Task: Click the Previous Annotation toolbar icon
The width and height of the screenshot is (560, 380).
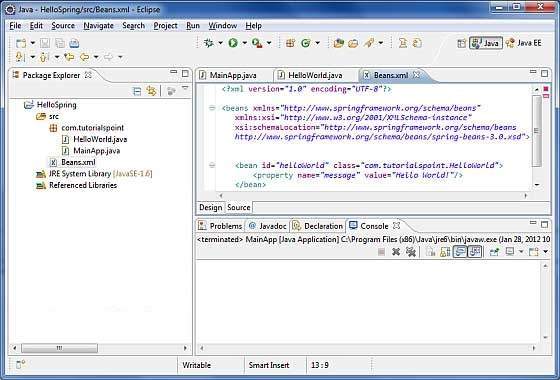Action: pyautogui.click(x=44, y=57)
